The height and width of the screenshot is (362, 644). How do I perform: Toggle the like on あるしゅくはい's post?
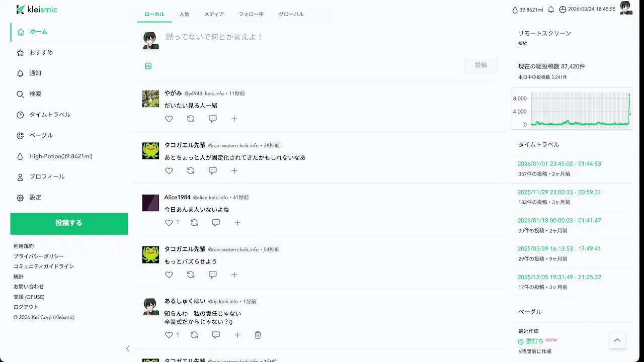pyautogui.click(x=169, y=335)
